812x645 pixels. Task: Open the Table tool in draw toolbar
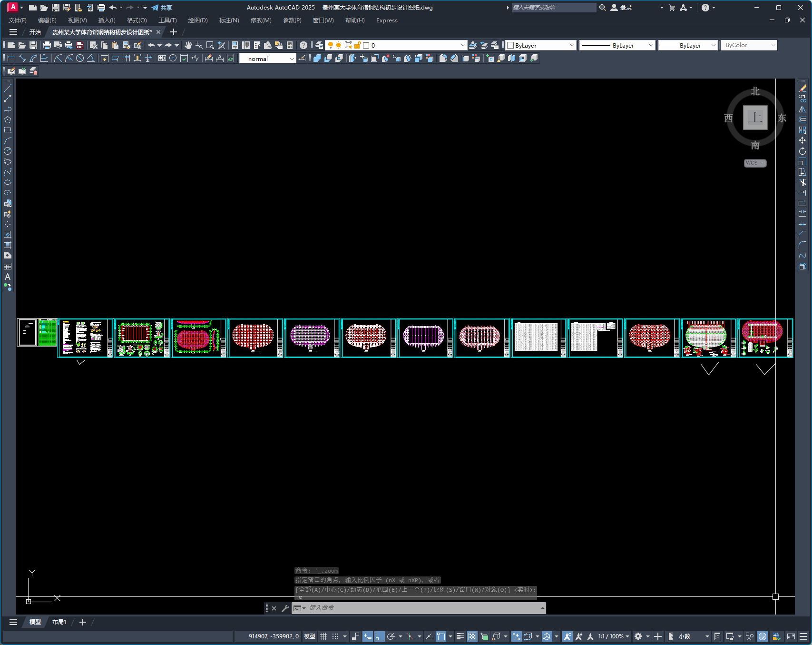point(8,266)
